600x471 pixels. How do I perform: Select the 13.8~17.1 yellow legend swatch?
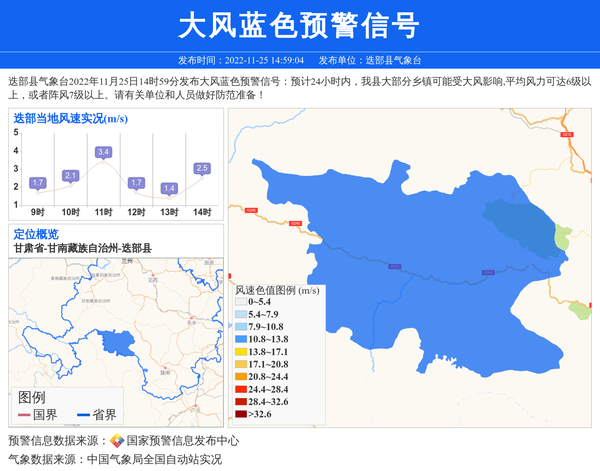(x=241, y=352)
